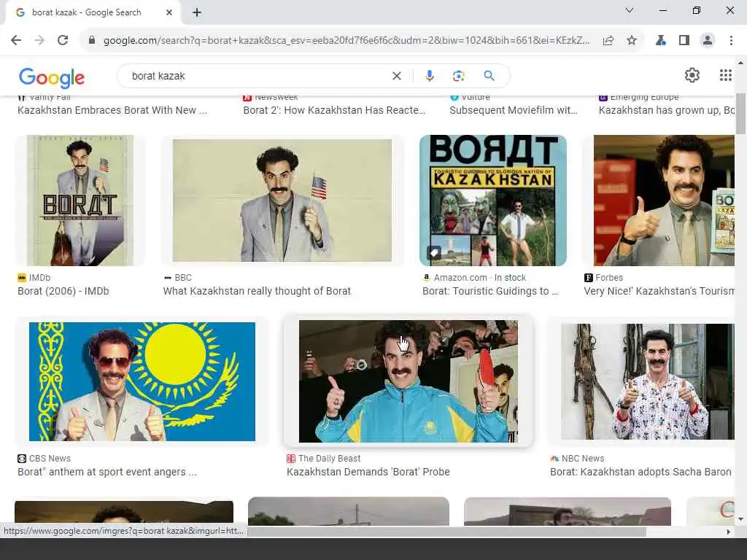747x560 pixels.
Task: Search by image with Google Lens
Action: [458, 76]
